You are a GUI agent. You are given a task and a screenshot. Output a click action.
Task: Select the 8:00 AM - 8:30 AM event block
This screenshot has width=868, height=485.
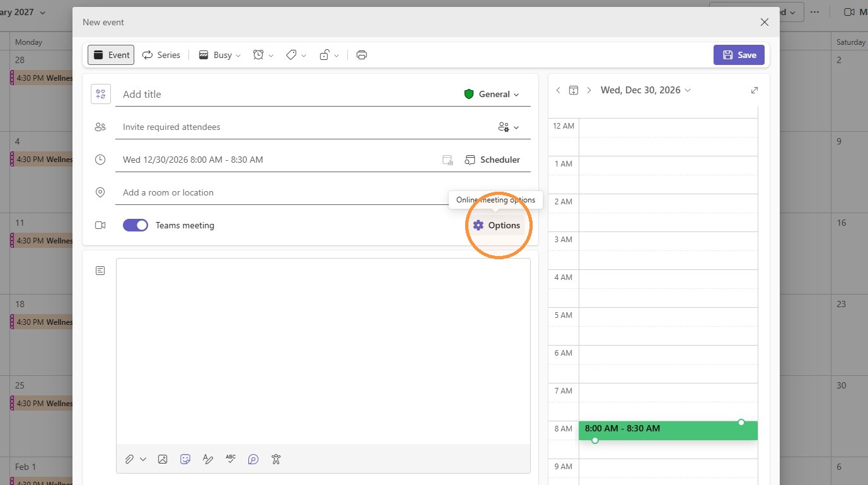(668, 430)
